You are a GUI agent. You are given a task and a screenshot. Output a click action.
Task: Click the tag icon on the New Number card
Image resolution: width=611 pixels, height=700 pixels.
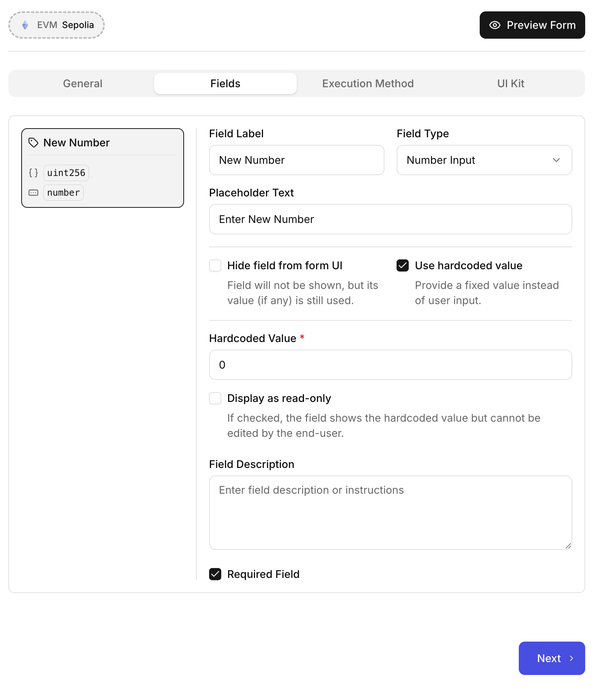[x=33, y=143]
